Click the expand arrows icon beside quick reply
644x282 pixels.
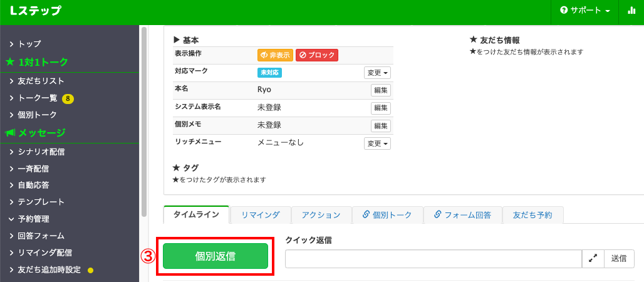[593, 258]
